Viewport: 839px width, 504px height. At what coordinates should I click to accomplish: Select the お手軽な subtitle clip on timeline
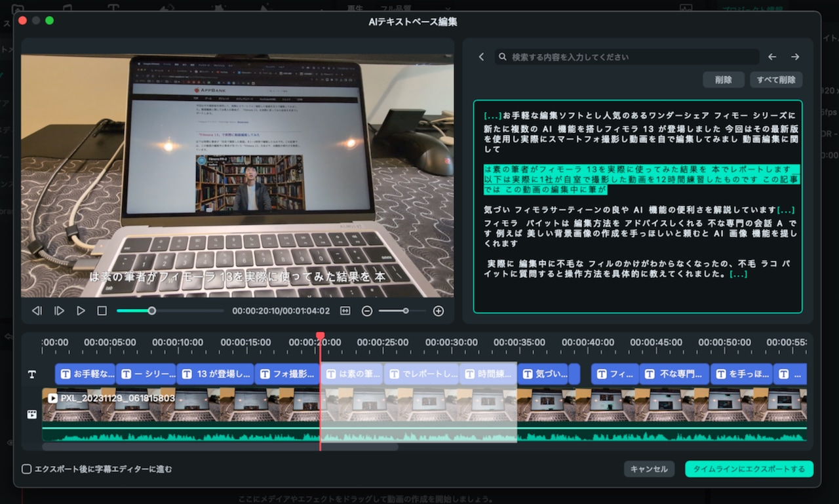click(x=86, y=374)
